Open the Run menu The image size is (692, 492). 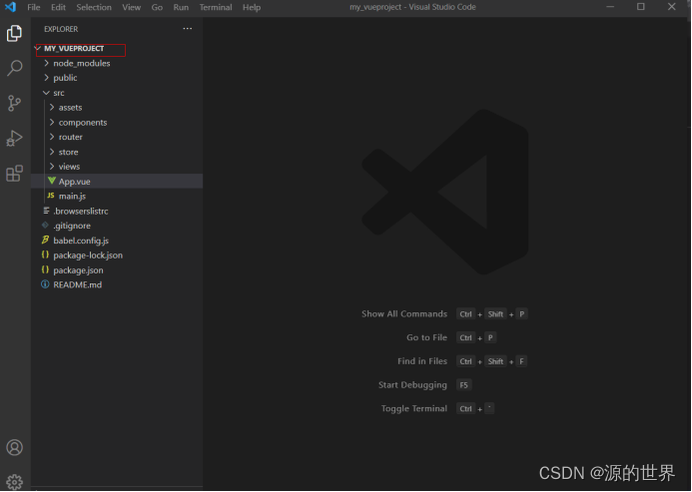[181, 8]
